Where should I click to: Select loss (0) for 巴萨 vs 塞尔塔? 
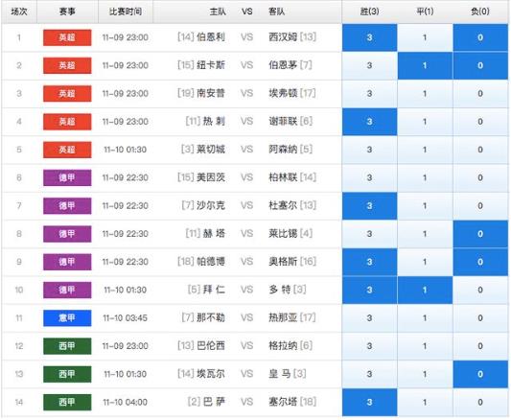coord(480,402)
